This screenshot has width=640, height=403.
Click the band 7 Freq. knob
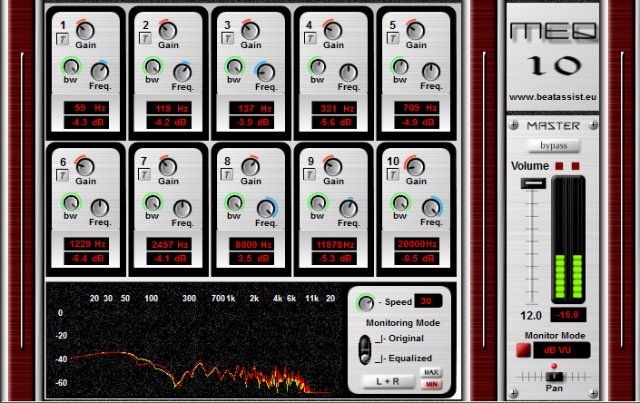pos(182,208)
